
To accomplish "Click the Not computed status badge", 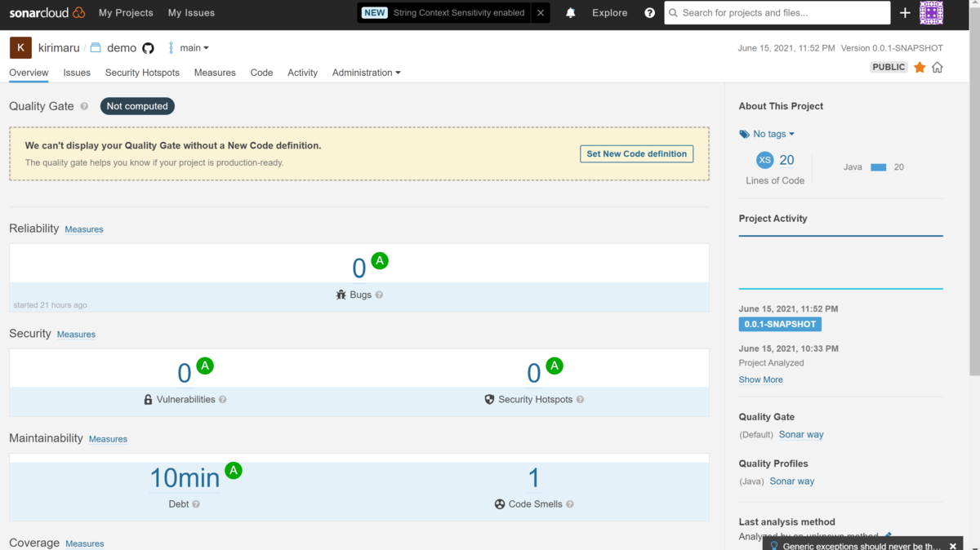I will point(137,106).
